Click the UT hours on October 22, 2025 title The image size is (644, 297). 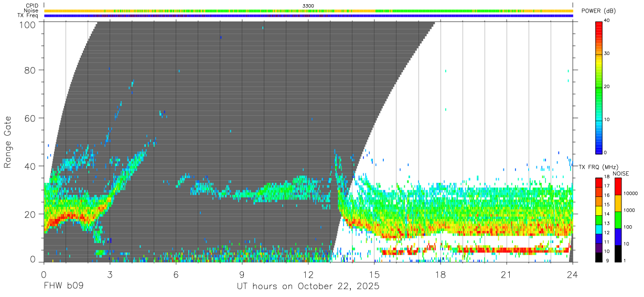click(x=308, y=287)
